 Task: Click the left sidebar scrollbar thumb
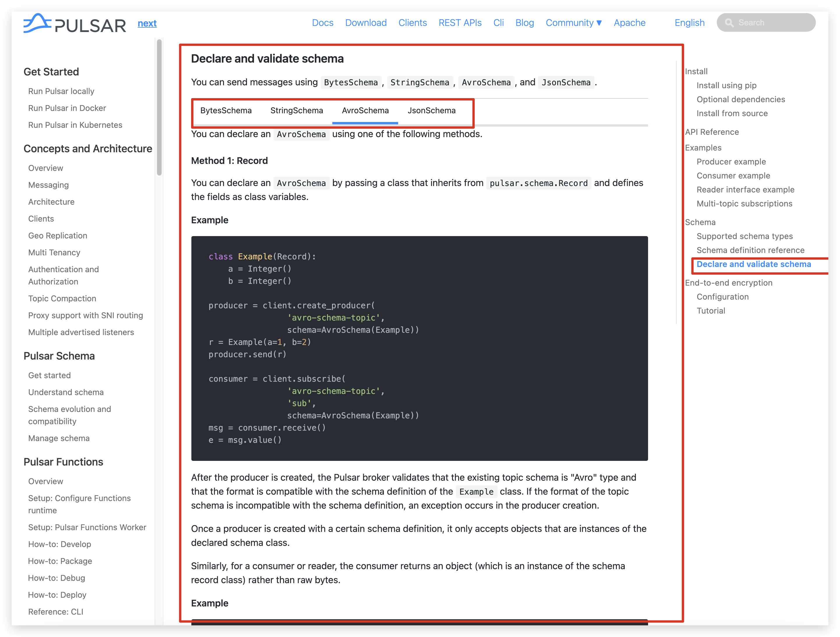[x=160, y=107]
